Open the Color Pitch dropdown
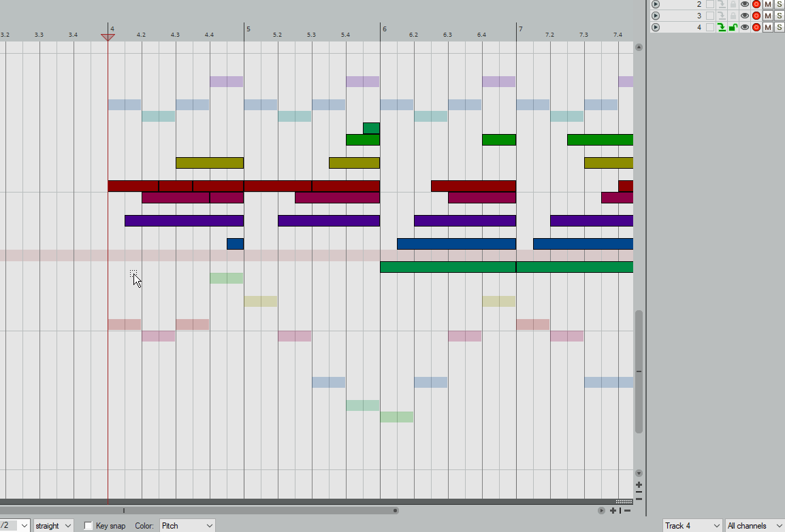This screenshot has height=532, width=785. click(187, 525)
